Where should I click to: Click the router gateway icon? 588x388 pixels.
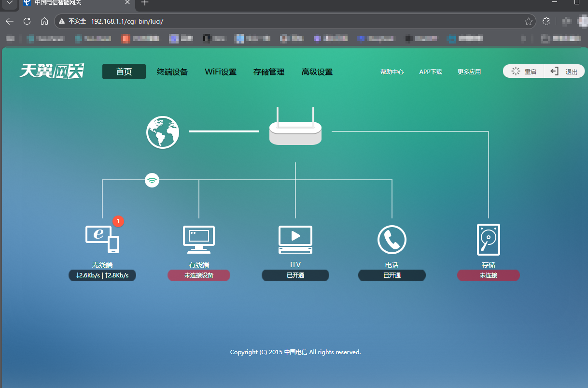coord(295,126)
